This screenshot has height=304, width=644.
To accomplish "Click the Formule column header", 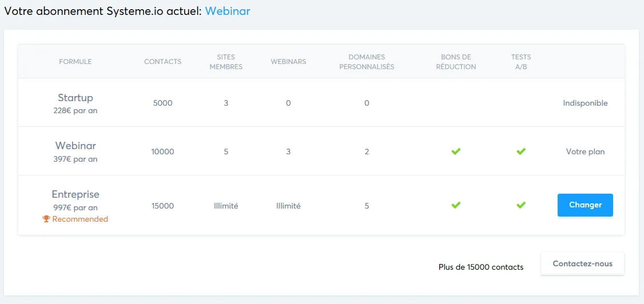I will coord(75,62).
